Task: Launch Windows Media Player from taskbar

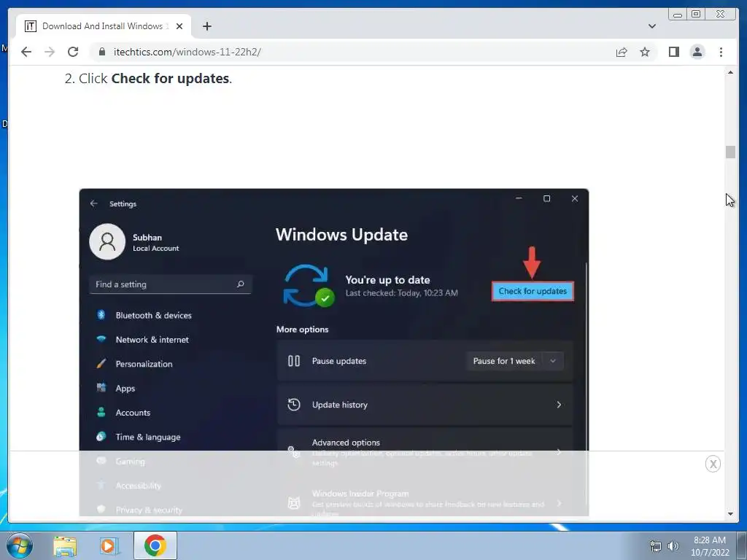Action: 109,546
